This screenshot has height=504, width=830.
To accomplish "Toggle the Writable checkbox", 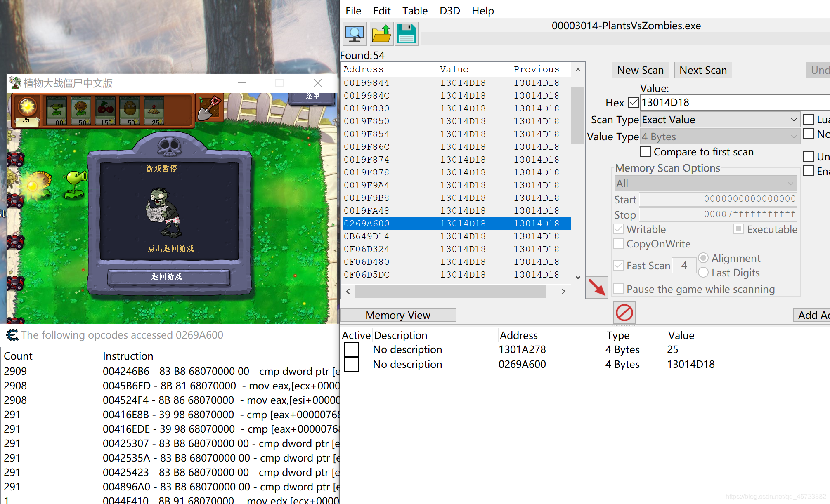I will click(x=618, y=229).
